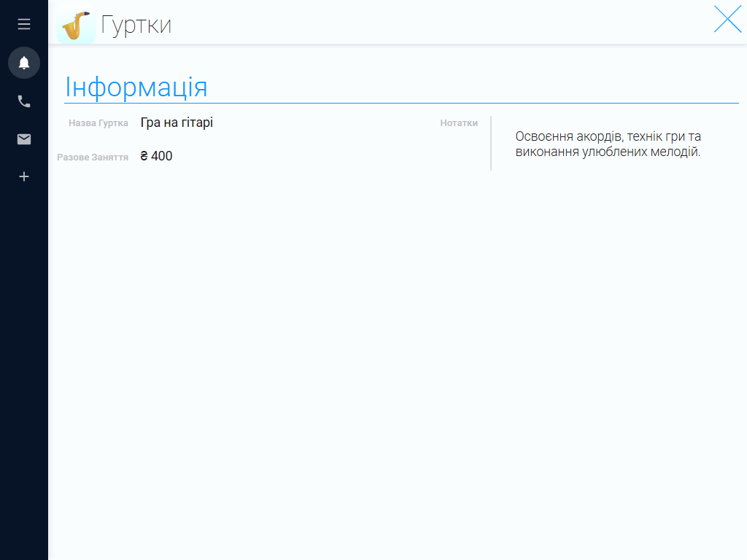Click the 'Назва Гуртка' label
This screenshot has width=747, height=560.
tap(98, 123)
